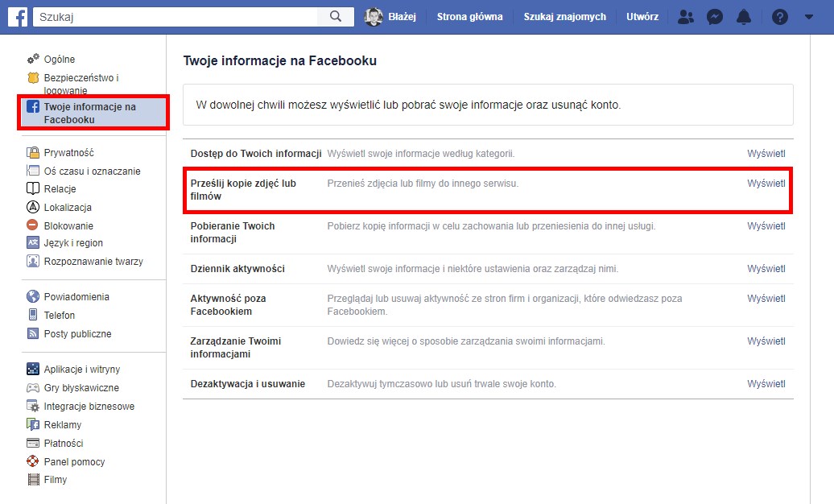This screenshot has width=834, height=504.
Task: Click the icon beside Reklamy
Action: click(33, 425)
